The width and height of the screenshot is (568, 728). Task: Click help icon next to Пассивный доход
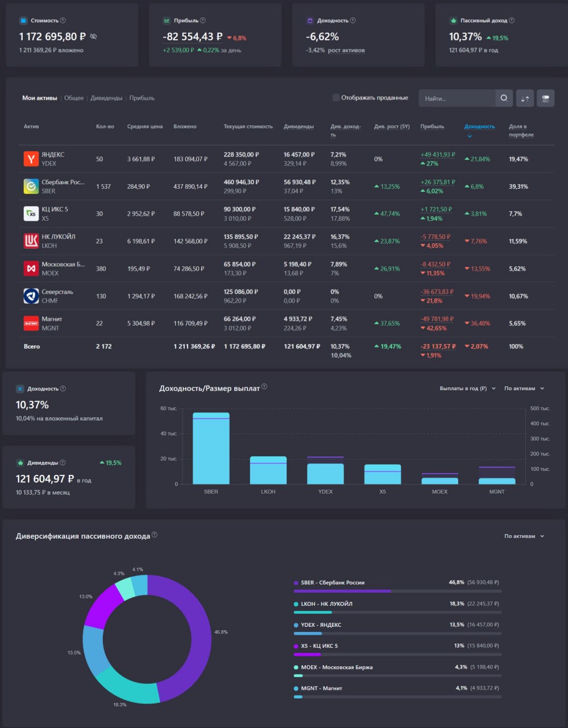[x=512, y=20]
